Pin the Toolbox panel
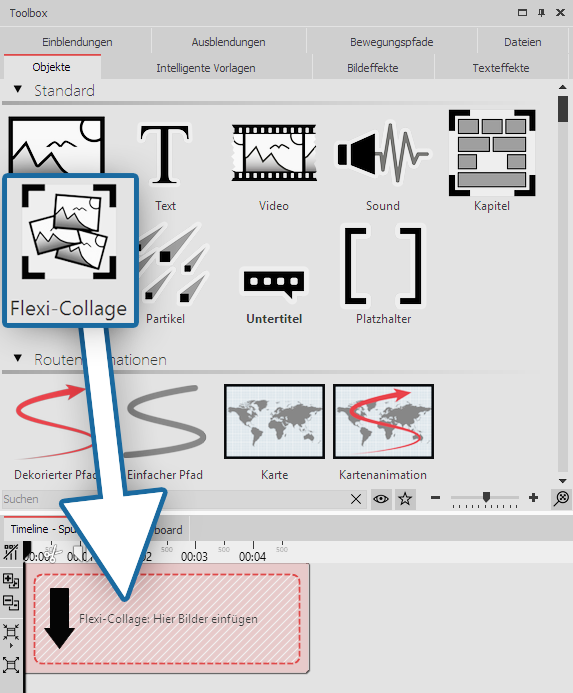 pos(541,13)
